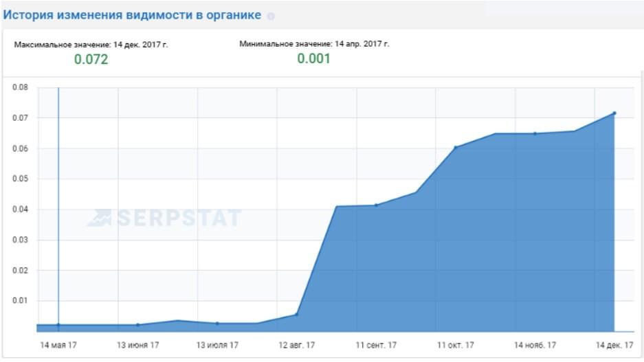Click the data point at 14 дек. 17

point(614,113)
